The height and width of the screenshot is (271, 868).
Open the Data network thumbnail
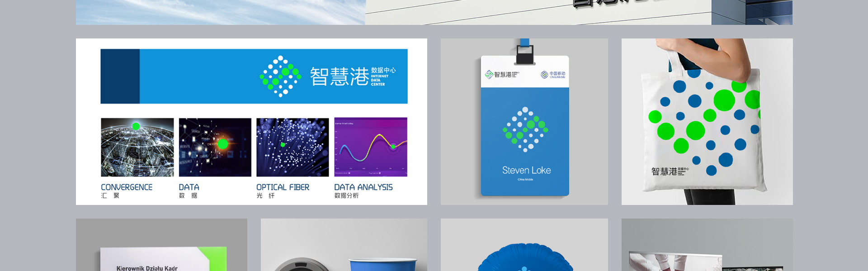tap(215, 147)
